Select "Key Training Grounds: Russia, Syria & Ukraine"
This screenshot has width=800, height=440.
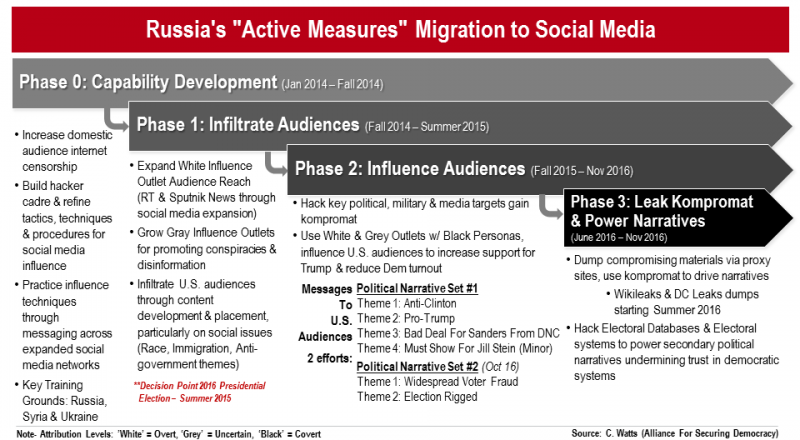point(61,401)
